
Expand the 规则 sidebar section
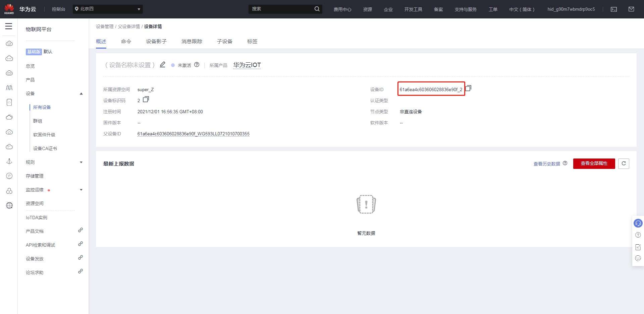pyautogui.click(x=81, y=163)
